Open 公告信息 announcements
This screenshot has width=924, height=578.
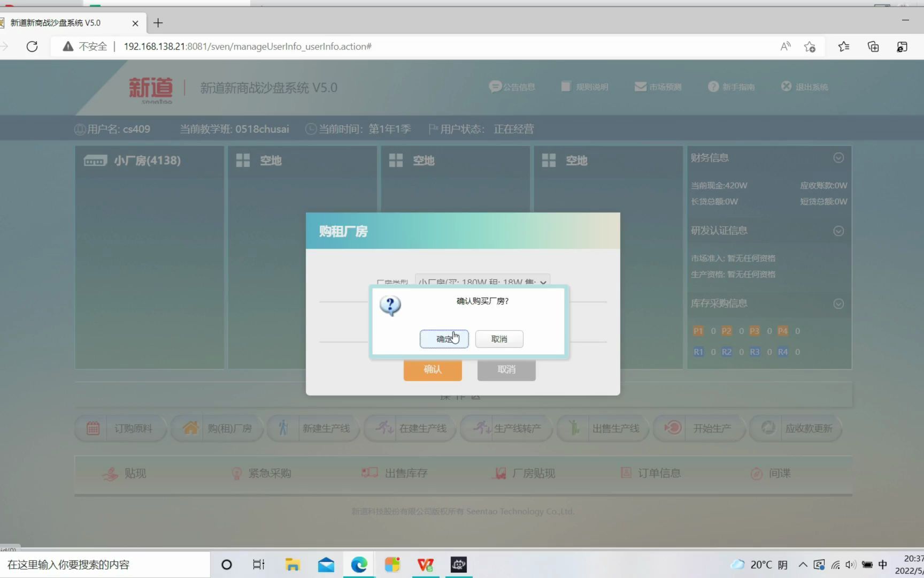(512, 87)
